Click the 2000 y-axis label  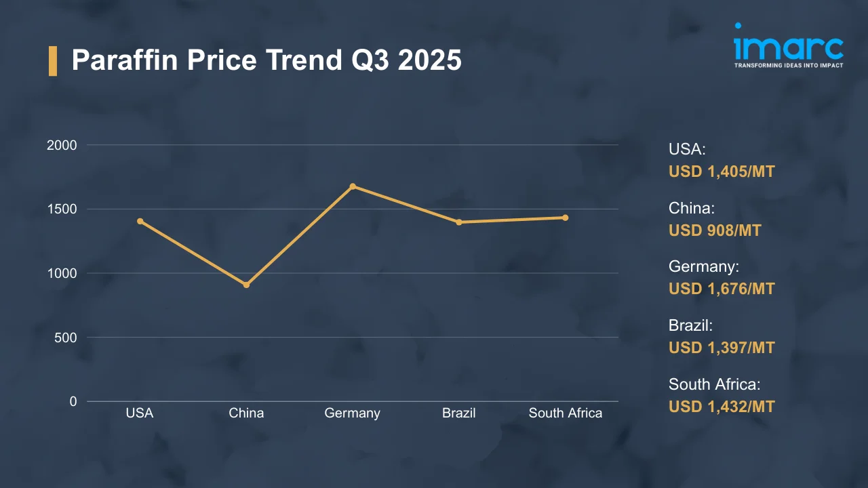click(62, 145)
